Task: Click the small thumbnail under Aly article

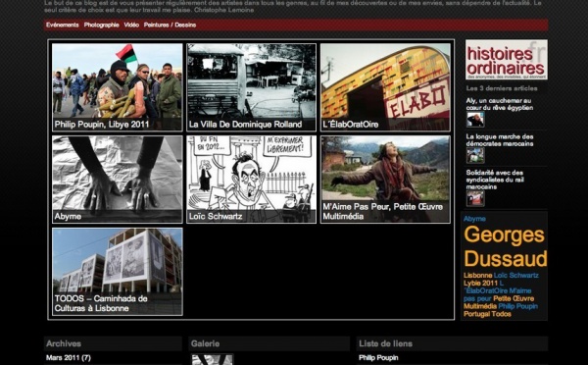Action: tap(475, 120)
